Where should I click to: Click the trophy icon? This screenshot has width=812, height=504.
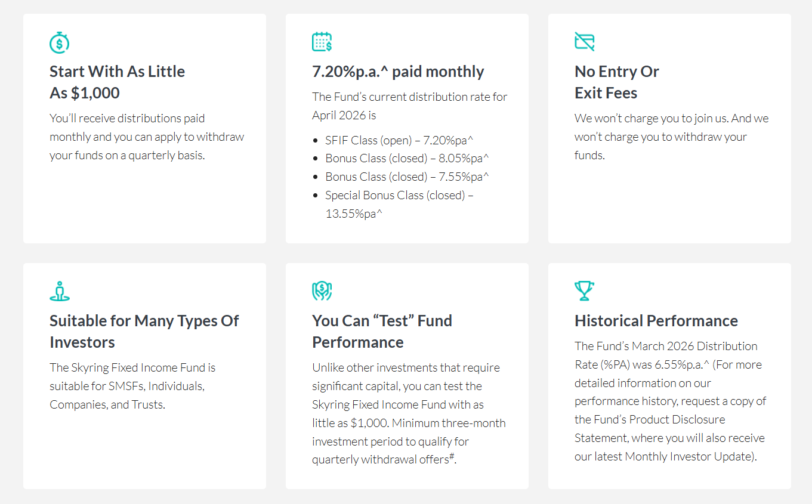tap(584, 291)
